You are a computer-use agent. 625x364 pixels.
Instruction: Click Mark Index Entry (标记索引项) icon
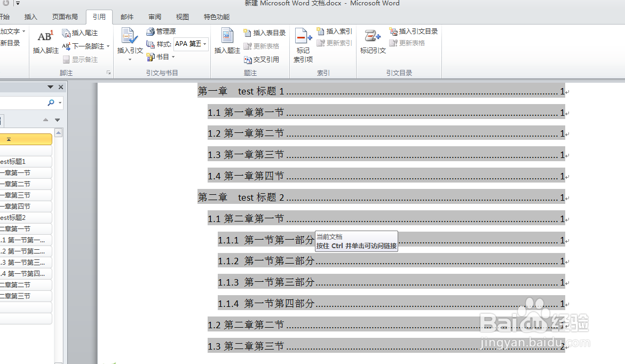303,36
